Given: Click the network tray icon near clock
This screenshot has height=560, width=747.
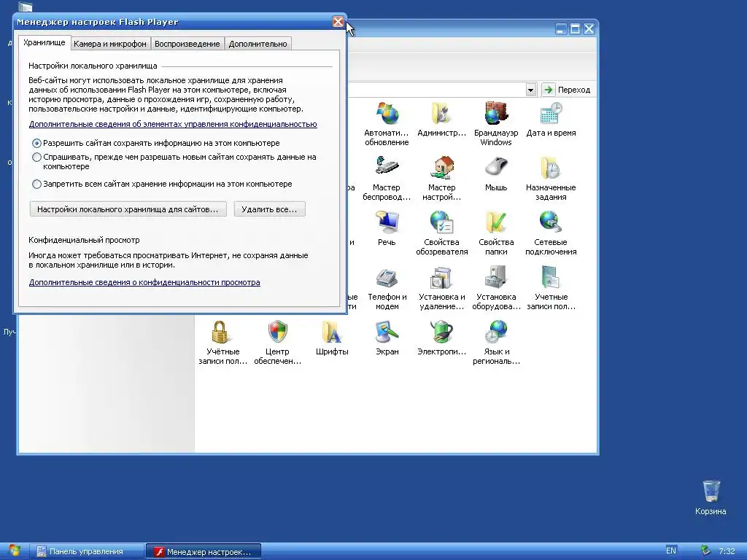Looking at the screenshot, I should tap(705, 551).
